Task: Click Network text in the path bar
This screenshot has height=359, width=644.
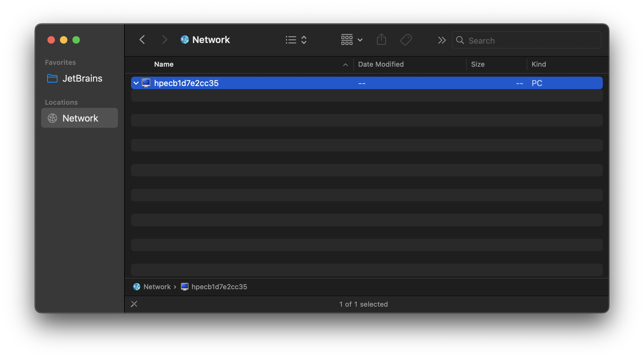Action: pos(157,287)
